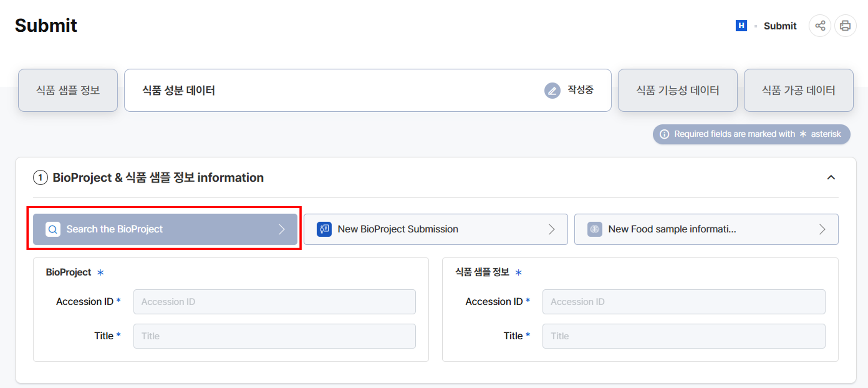Open the 식품 가공 데이터 tab
Screen dimensions: 868x388
coord(799,90)
